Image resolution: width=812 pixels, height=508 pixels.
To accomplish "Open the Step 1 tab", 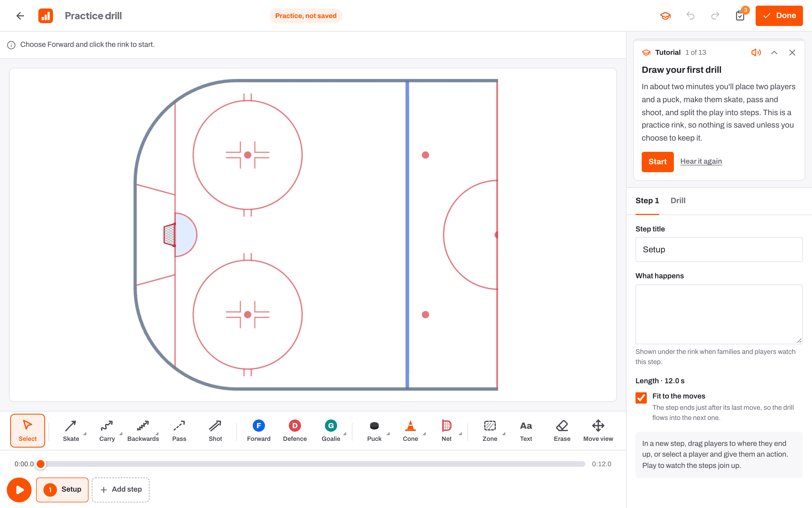I will [647, 201].
